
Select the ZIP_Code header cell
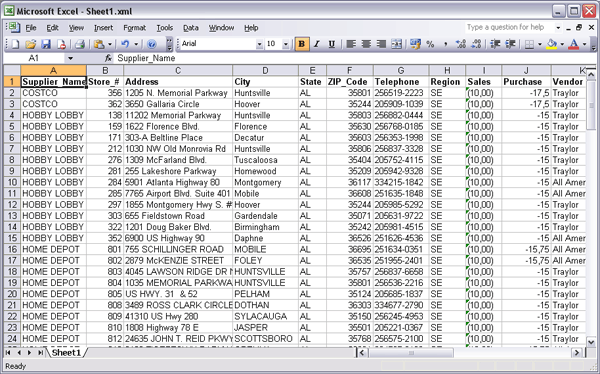(350, 82)
